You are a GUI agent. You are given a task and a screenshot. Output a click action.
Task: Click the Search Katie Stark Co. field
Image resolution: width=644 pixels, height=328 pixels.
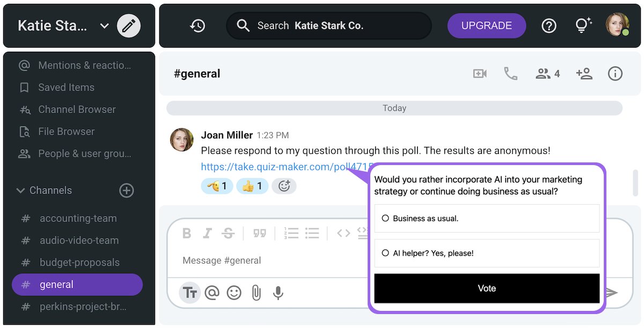point(329,26)
